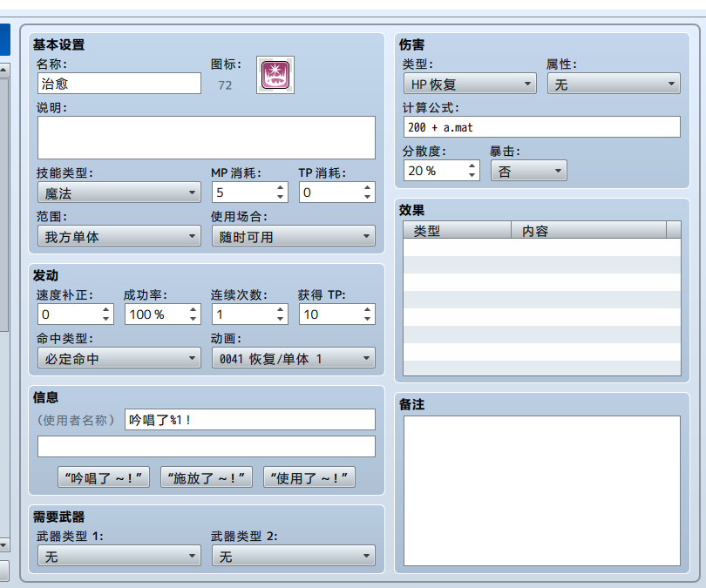Click the 名称 field containing 治愈
The width and height of the screenshot is (706, 588).
(x=119, y=84)
